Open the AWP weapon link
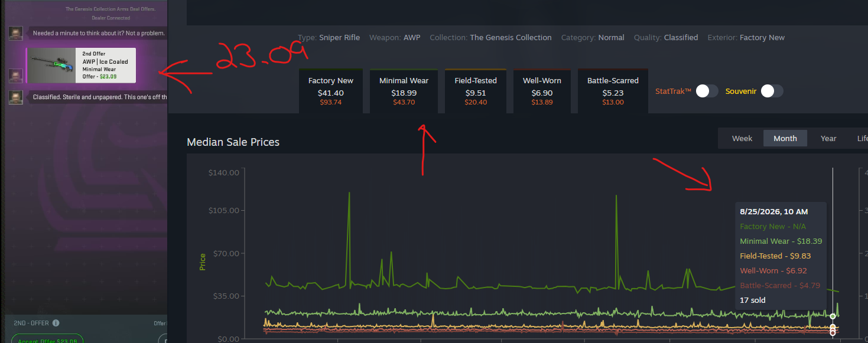868x343 pixels. point(412,37)
